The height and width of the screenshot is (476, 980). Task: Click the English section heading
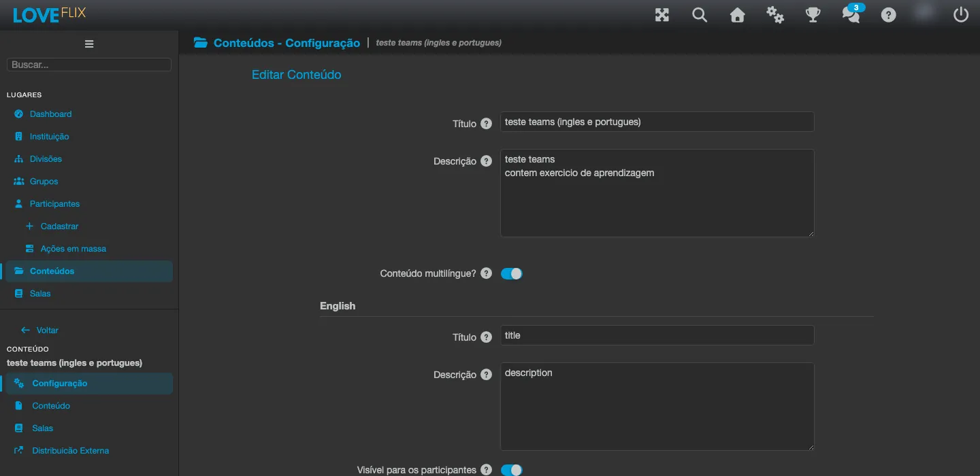click(x=338, y=306)
